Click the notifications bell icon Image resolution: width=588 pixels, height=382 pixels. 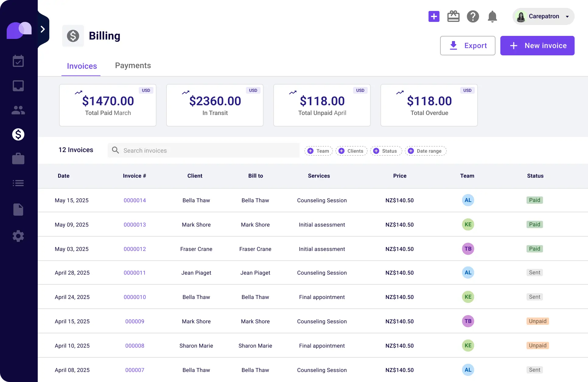pos(492,16)
